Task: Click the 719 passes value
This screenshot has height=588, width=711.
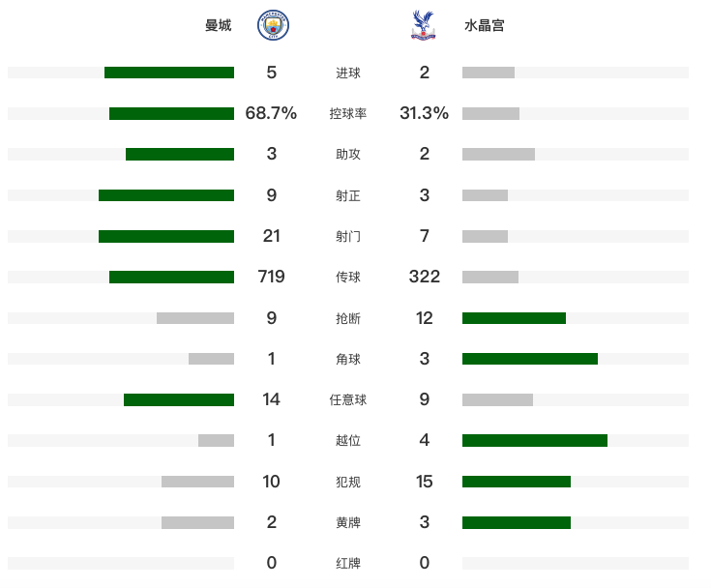Action: 271,277
